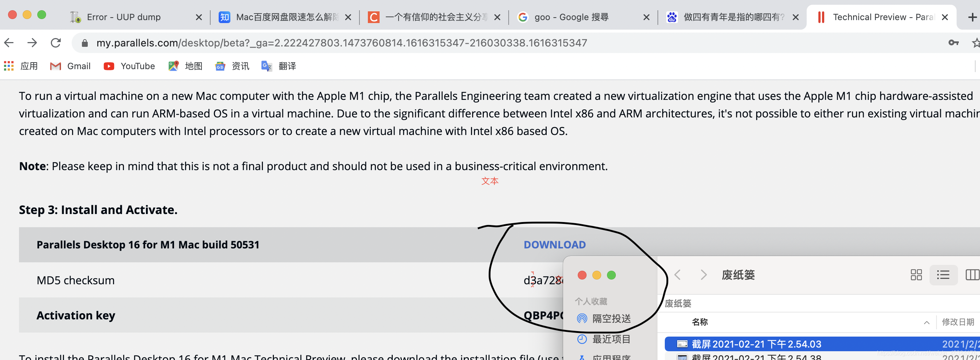This screenshot has height=360, width=980.
Task: Click the activation key value QBP4P
Action: click(543, 315)
